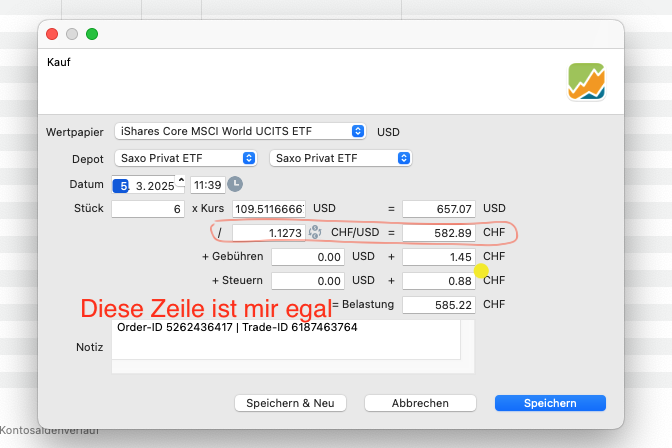Click the Kurs price input field
Image resolution: width=672 pixels, height=448 pixels.
pos(268,209)
